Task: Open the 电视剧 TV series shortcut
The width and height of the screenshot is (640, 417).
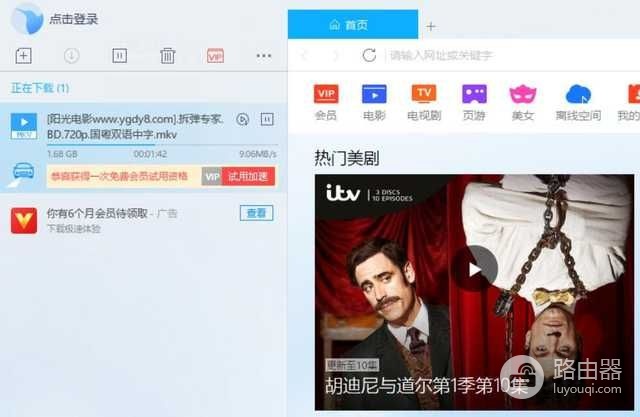Action: tap(424, 102)
